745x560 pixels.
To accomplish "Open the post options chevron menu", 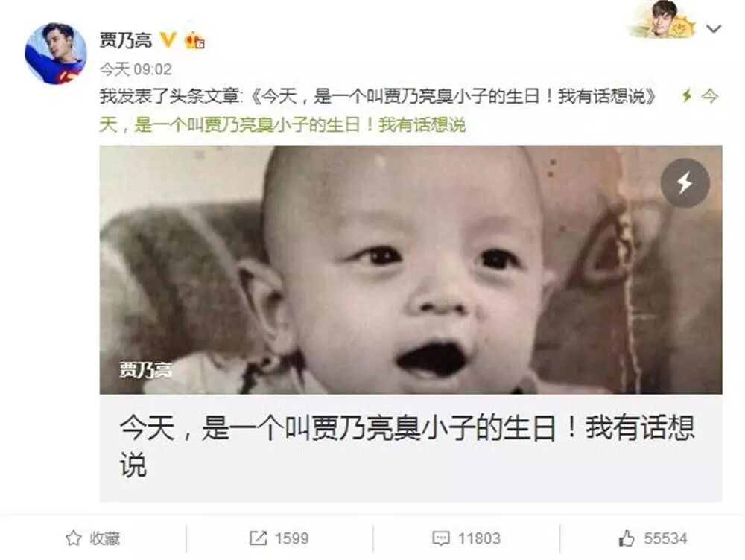I will 713,29.
